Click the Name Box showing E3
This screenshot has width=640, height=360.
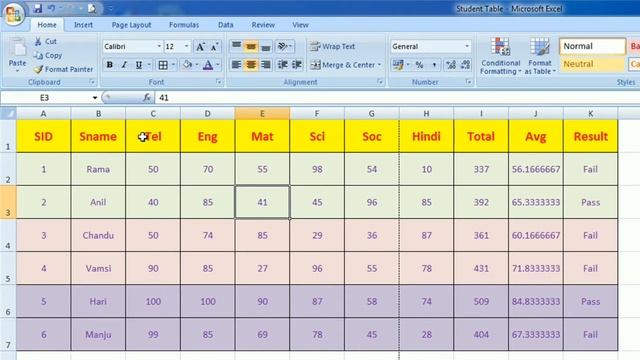coord(45,98)
